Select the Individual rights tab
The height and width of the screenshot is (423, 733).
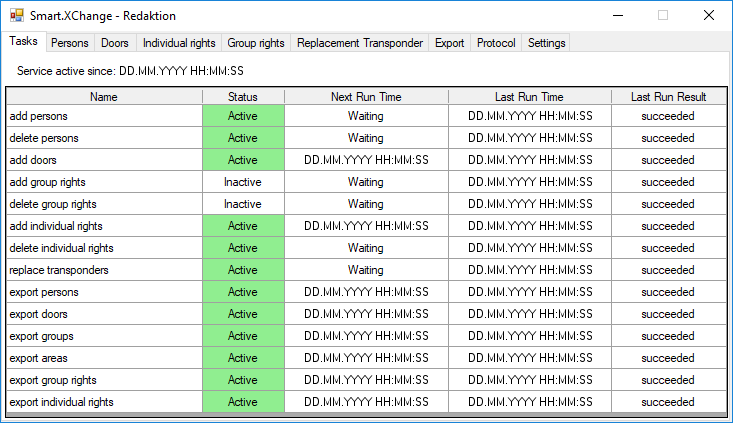tap(179, 43)
